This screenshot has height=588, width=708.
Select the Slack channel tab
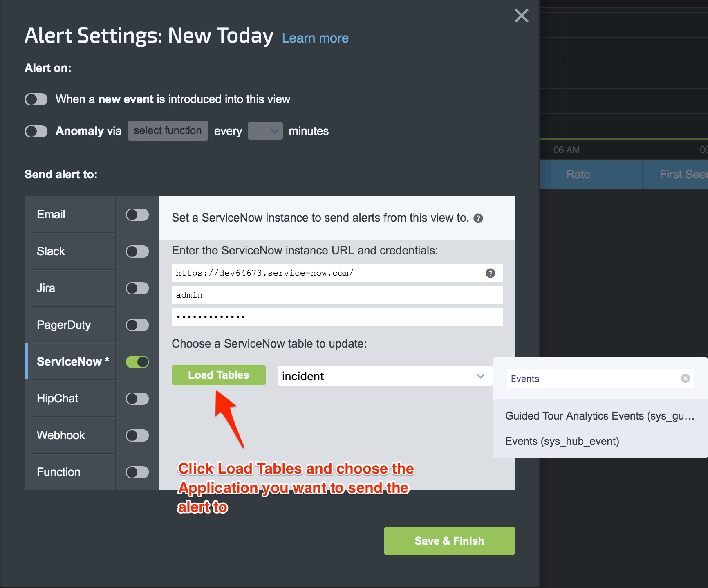coord(70,251)
